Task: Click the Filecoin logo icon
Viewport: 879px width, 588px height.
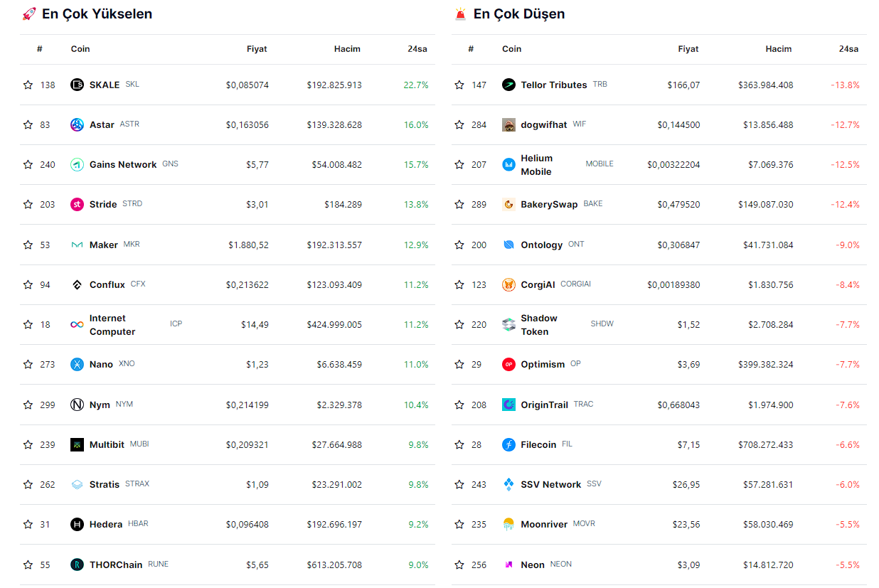Action: pyautogui.click(x=508, y=445)
